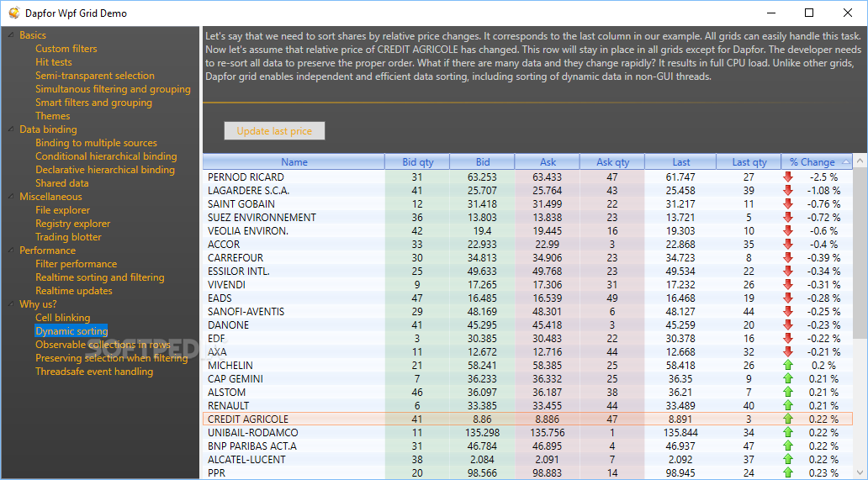Click red down arrow in VEOLIA ENVIRON. row

pyautogui.click(x=788, y=230)
